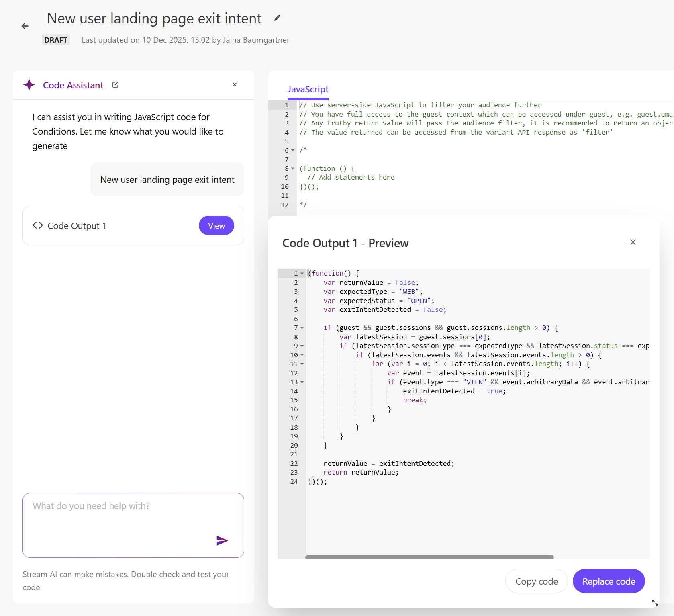The height and width of the screenshot is (616, 674).
Task: Click the 'break;' statement in the preview
Action: pyautogui.click(x=415, y=400)
